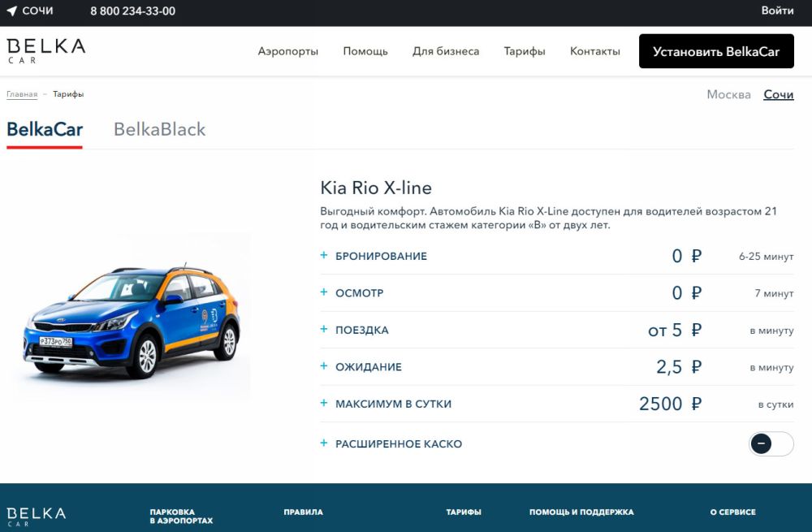
Task: Expand the МАКСИМУМ В СУТКИ plus icon
Action: click(x=324, y=403)
